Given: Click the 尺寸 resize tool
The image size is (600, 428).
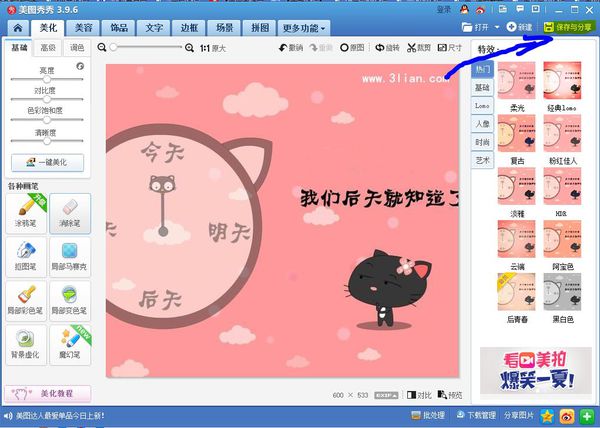Looking at the screenshot, I should pyautogui.click(x=450, y=48).
